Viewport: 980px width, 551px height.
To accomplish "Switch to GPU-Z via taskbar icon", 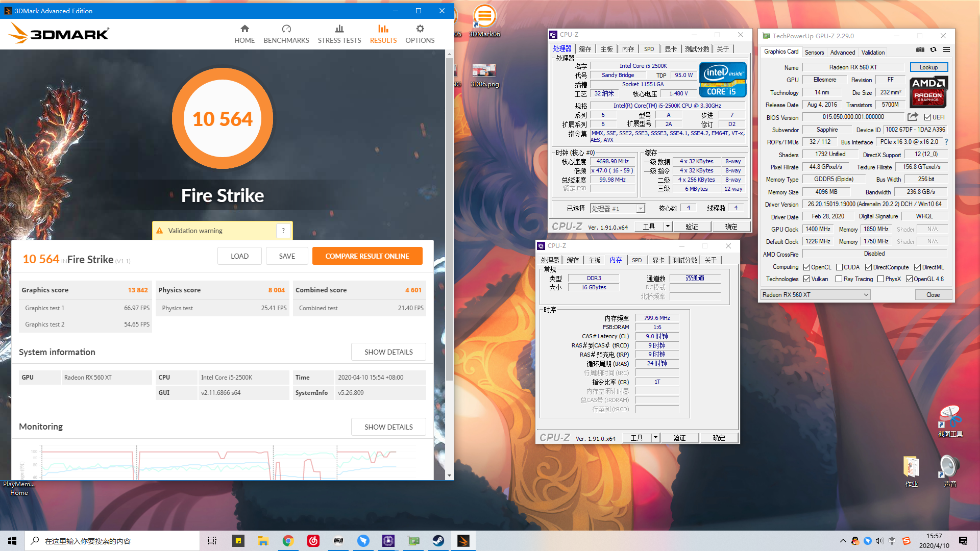I will [413, 541].
